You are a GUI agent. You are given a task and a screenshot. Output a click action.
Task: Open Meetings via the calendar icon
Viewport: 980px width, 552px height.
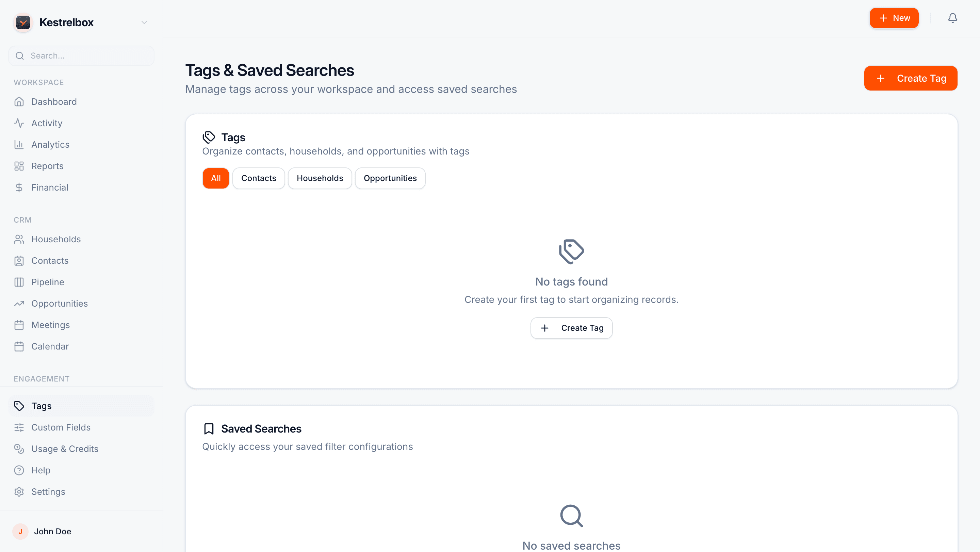19,325
